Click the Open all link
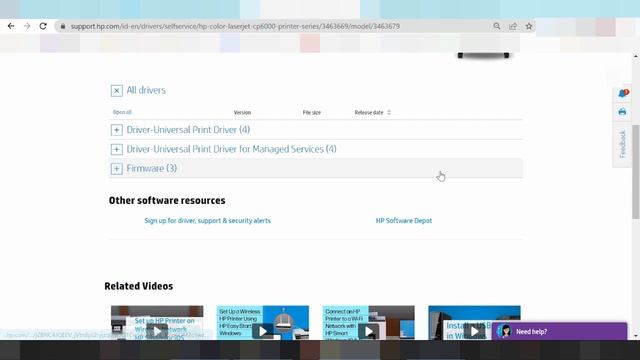Image resolution: width=640 pixels, height=360 pixels. [x=122, y=112]
